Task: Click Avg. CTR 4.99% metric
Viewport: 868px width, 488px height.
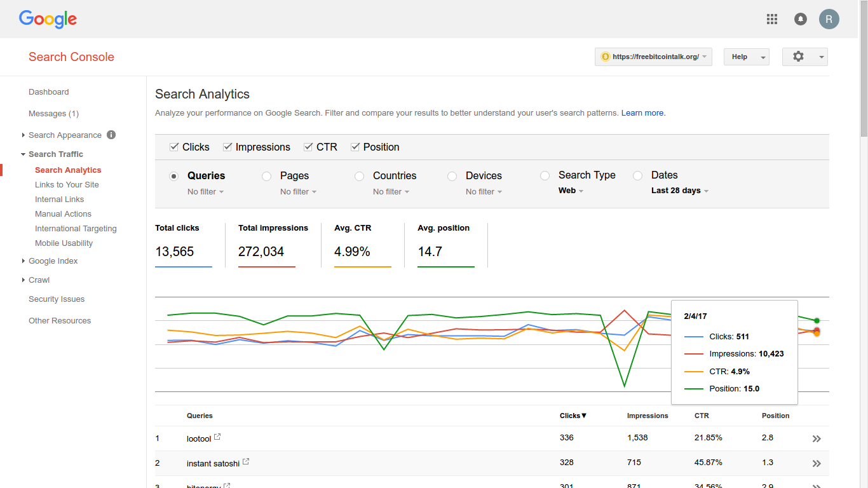Action: [x=363, y=245]
